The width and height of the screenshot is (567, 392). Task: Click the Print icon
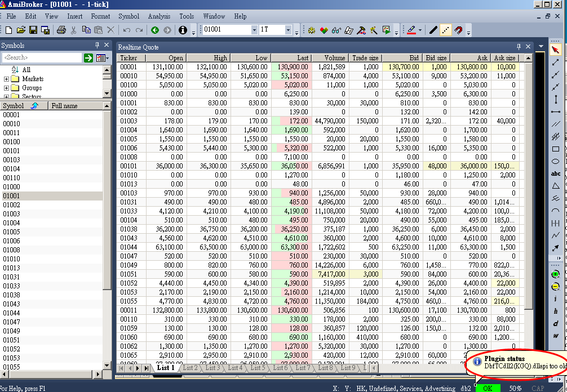click(61, 30)
